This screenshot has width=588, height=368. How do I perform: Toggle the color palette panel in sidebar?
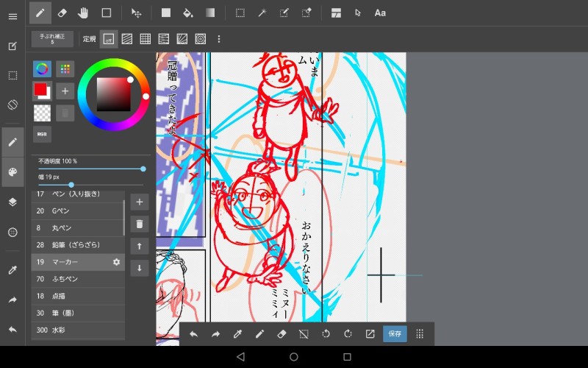point(12,172)
